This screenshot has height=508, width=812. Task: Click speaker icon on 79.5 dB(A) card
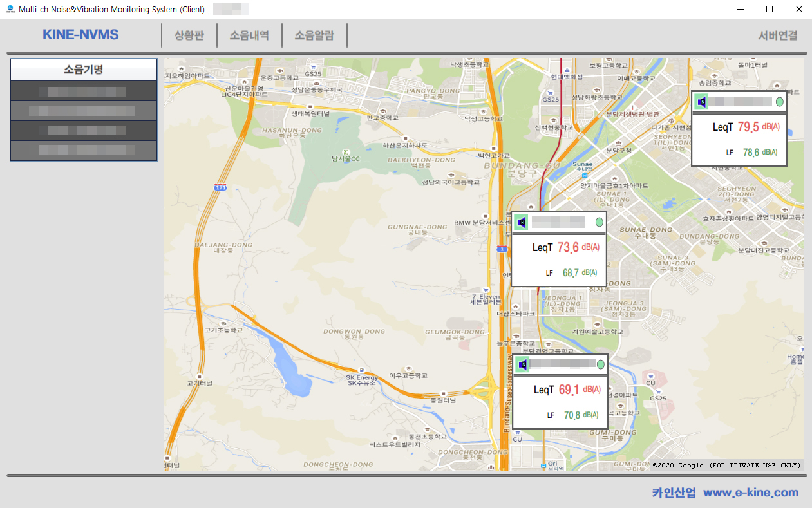(x=702, y=102)
